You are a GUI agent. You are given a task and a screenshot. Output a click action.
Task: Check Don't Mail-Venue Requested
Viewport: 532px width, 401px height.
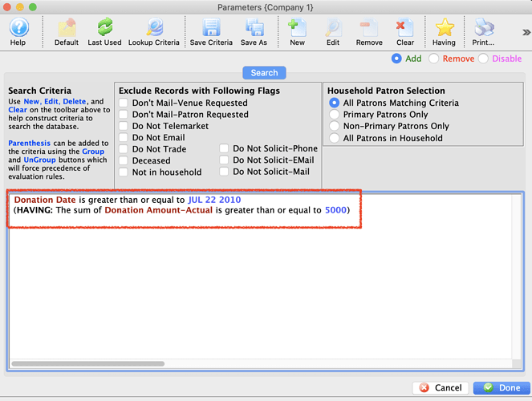[x=124, y=103]
